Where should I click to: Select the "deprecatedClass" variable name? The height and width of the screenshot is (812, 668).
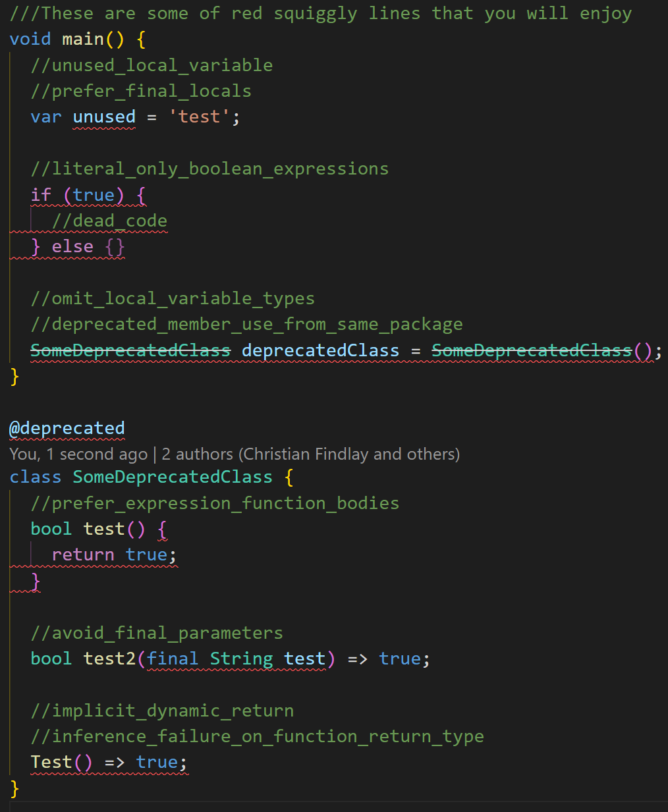[320, 350]
